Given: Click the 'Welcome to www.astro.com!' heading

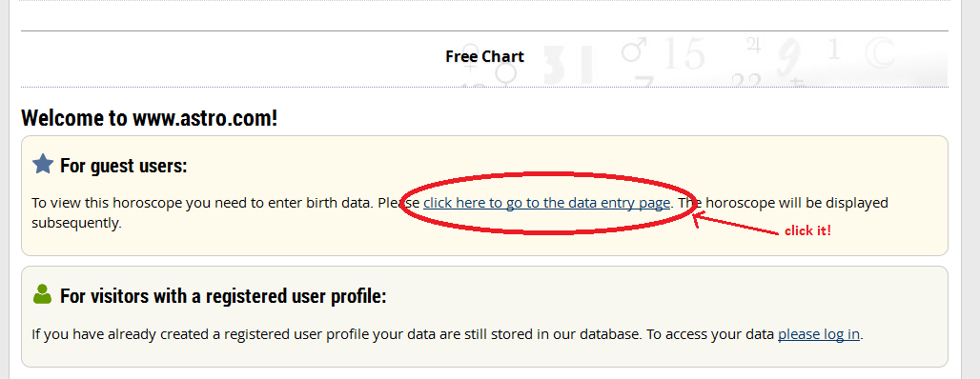Looking at the screenshot, I should click(150, 117).
